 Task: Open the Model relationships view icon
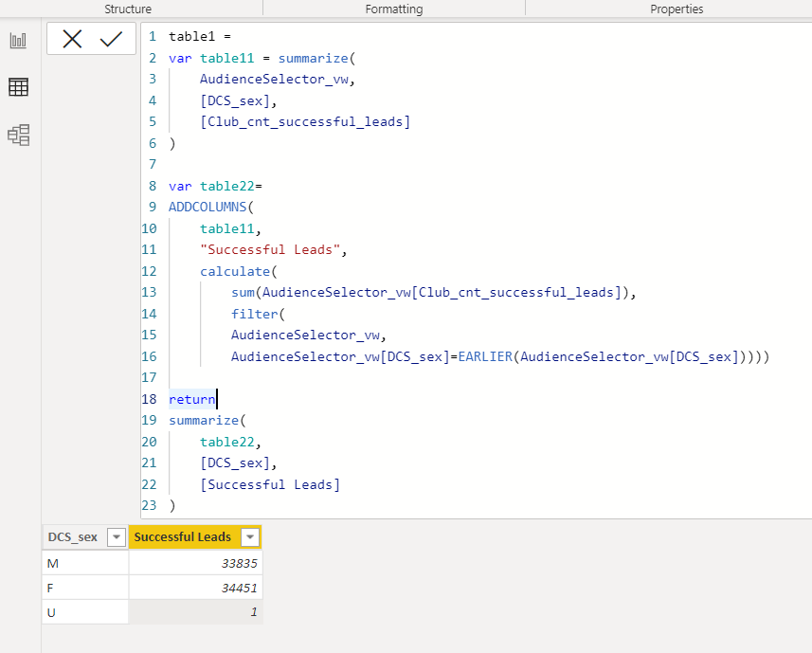[19, 136]
